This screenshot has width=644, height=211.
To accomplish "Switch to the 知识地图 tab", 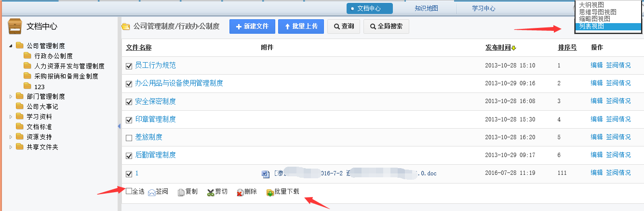I will [427, 8].
